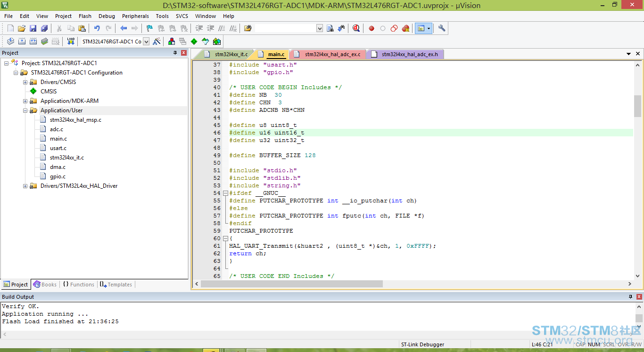Open the Peripherals menu

pos(135,16)
